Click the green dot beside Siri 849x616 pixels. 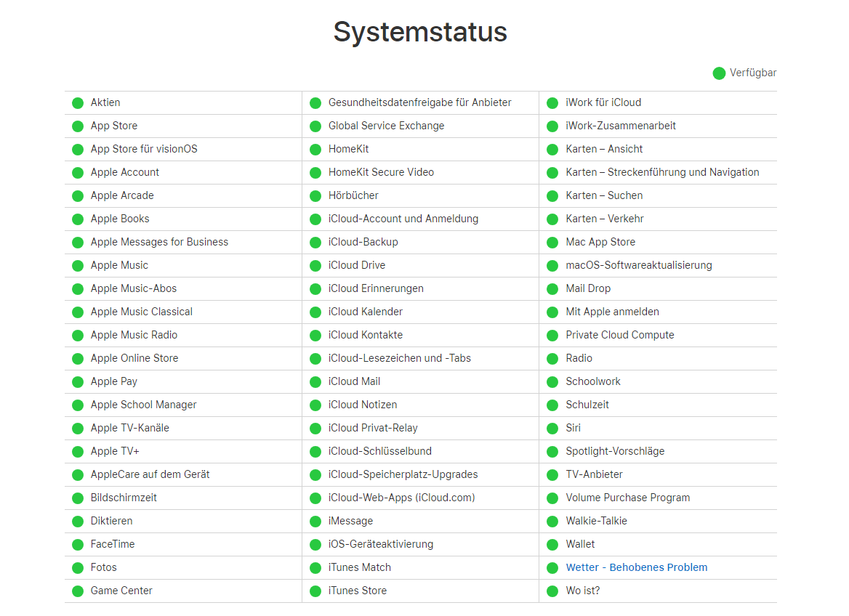pos(552,428)
